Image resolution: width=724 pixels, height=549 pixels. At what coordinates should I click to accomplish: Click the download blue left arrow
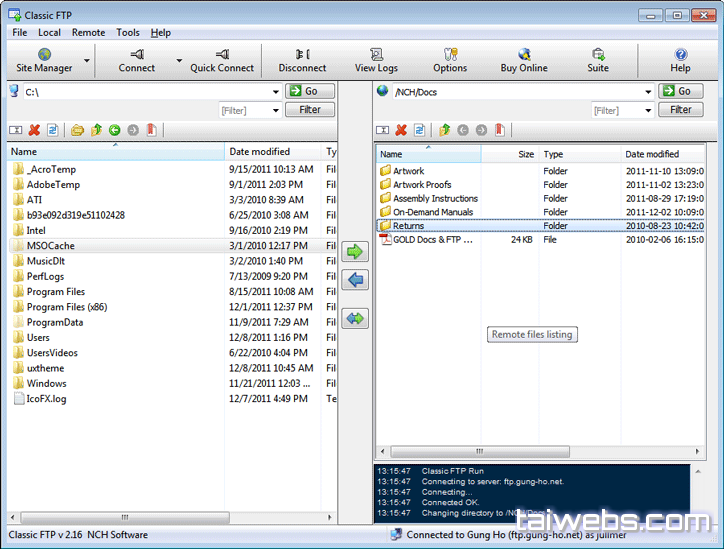pos(355,280)
